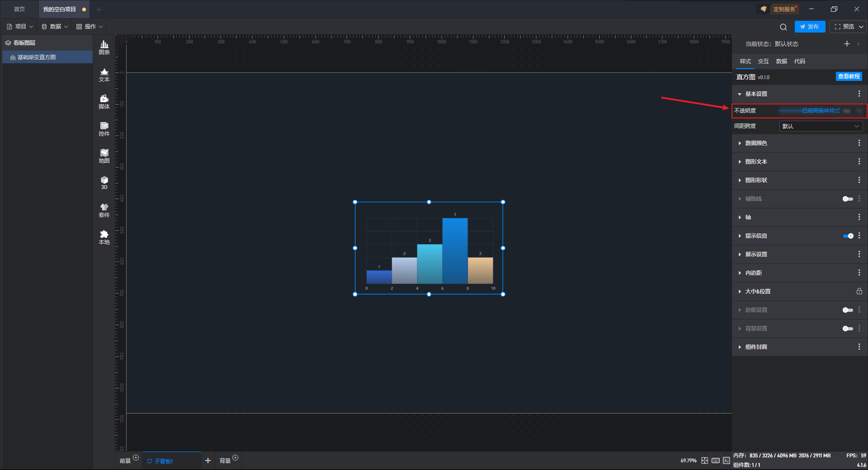This screenshot has height=470, width=868.
Task: Toggle the 辅助线 switch on
Action: [x=848, y=199]
